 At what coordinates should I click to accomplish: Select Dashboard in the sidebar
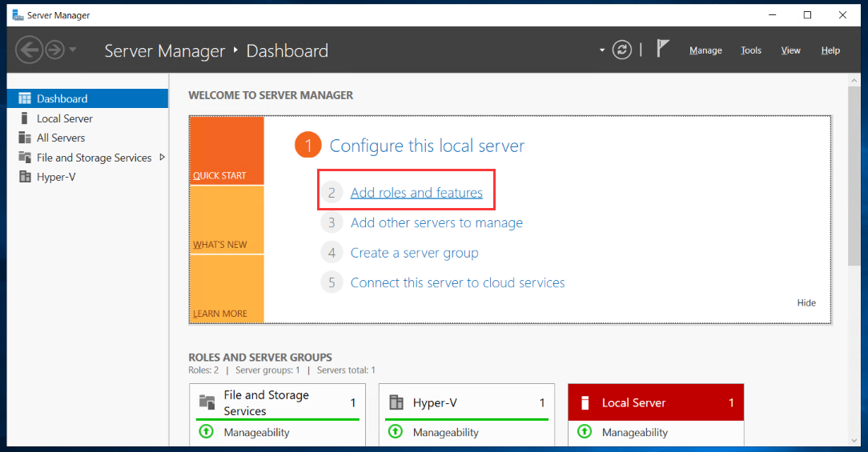click(87, 98)
